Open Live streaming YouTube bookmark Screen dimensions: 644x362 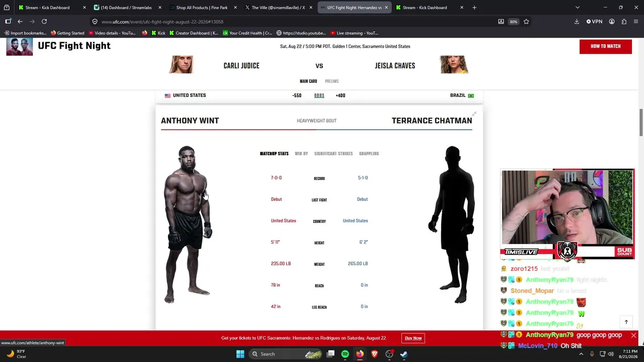click(x=354, y=33)
